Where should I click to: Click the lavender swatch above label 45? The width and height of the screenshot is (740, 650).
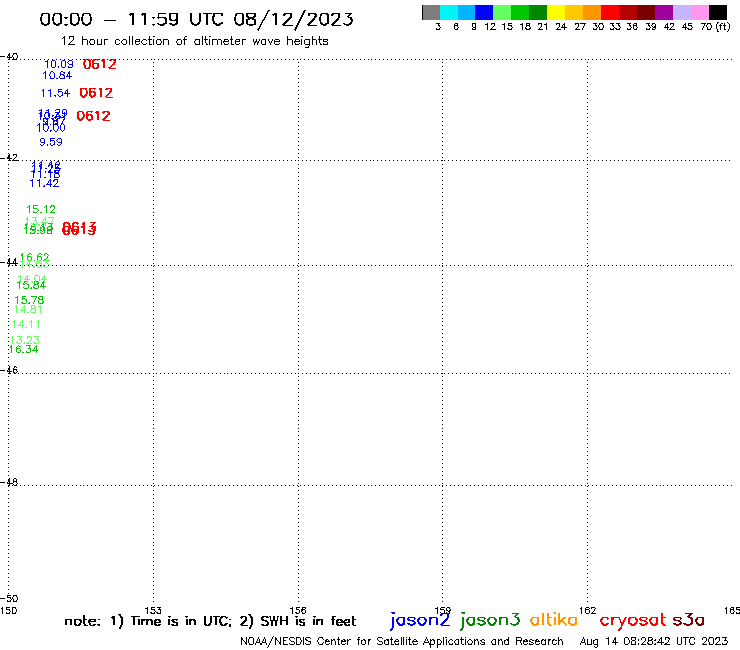pos(681,12)
